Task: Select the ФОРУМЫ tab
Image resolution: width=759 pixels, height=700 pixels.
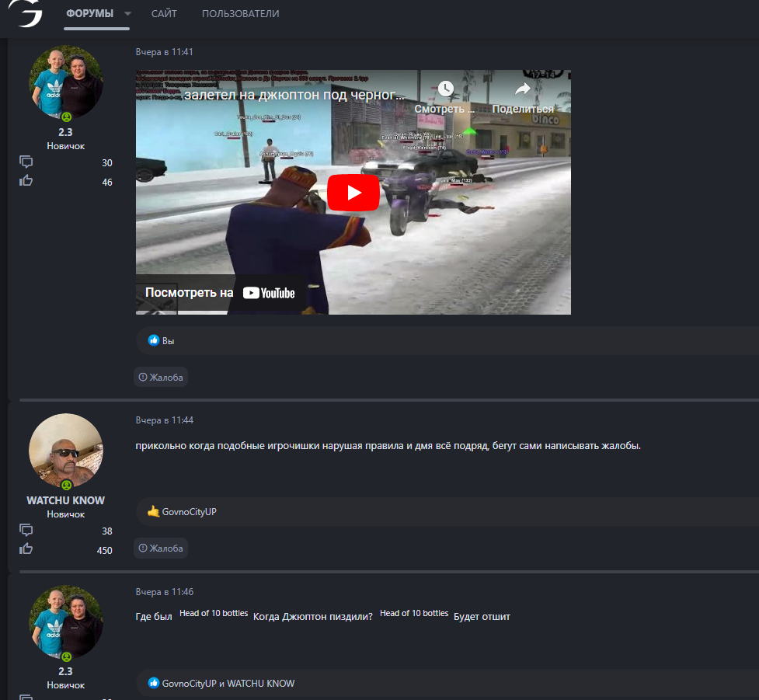Action: (x=89, y=14)
